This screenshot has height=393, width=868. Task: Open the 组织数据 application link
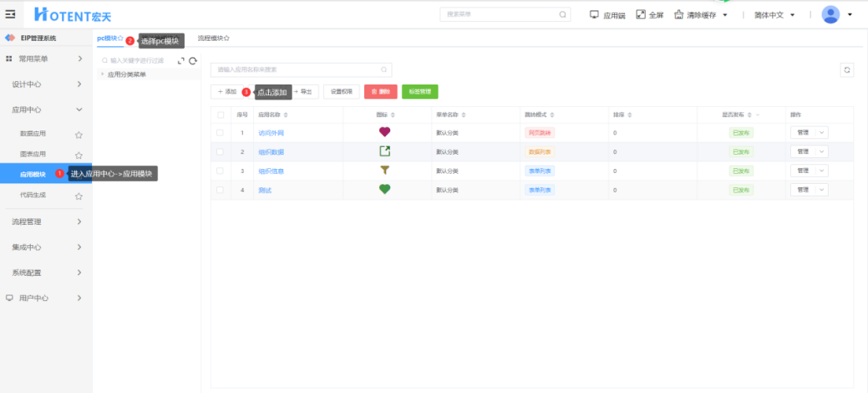click(272, 152)
